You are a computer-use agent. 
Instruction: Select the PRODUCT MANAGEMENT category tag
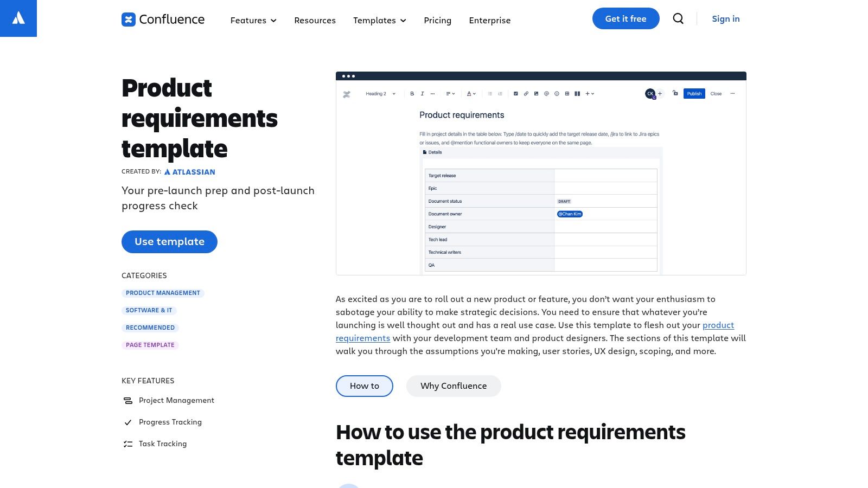[x=163, y=293]
